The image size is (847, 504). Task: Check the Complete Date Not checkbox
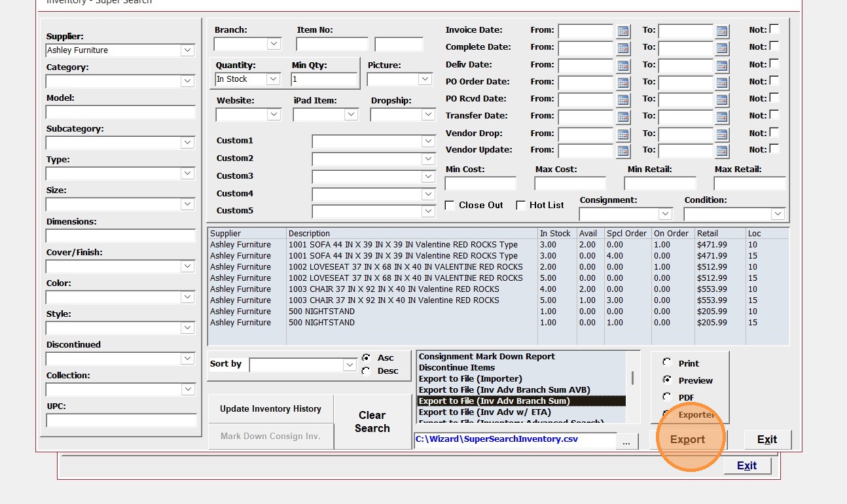pos(774,46)
